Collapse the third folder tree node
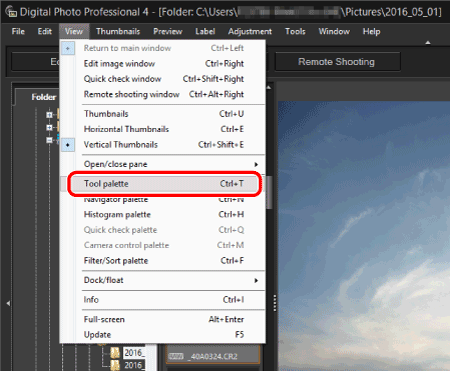This screenshot has height=371, width=450. click(x=49, y=140)
